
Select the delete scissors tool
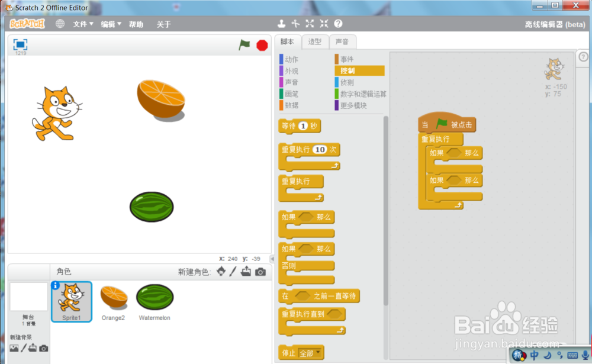[295, 24]
